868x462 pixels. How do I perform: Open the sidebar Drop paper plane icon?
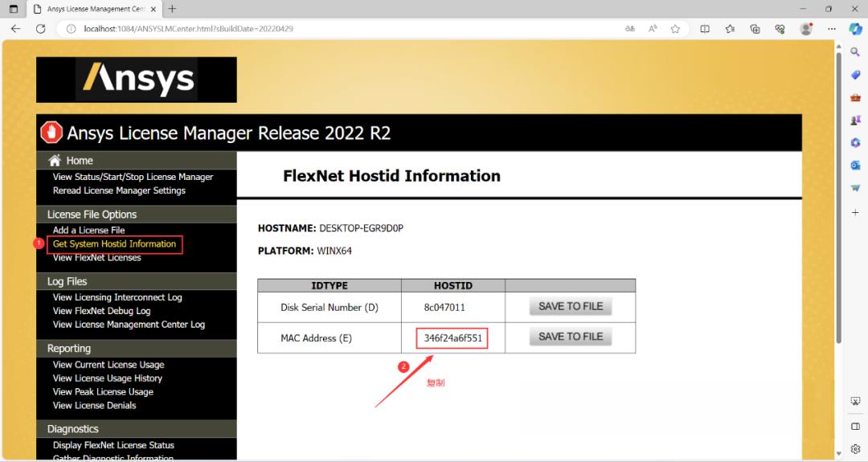pos(855,188)
